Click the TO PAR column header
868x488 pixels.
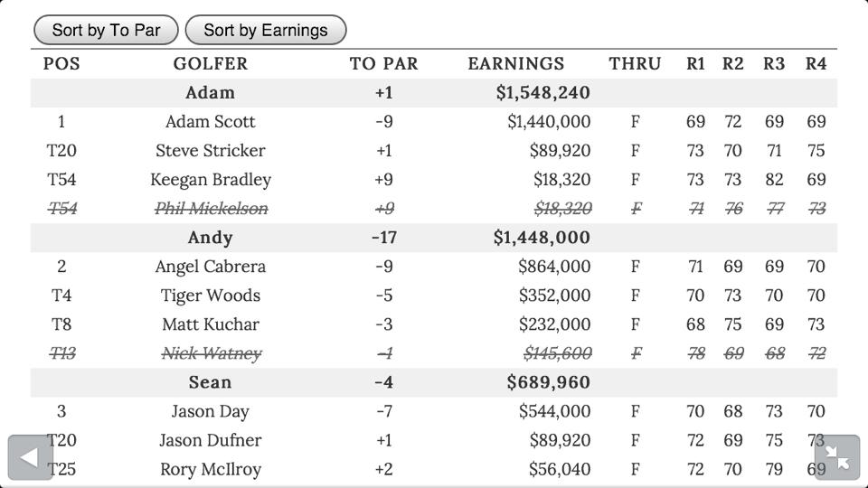point(383,64)
